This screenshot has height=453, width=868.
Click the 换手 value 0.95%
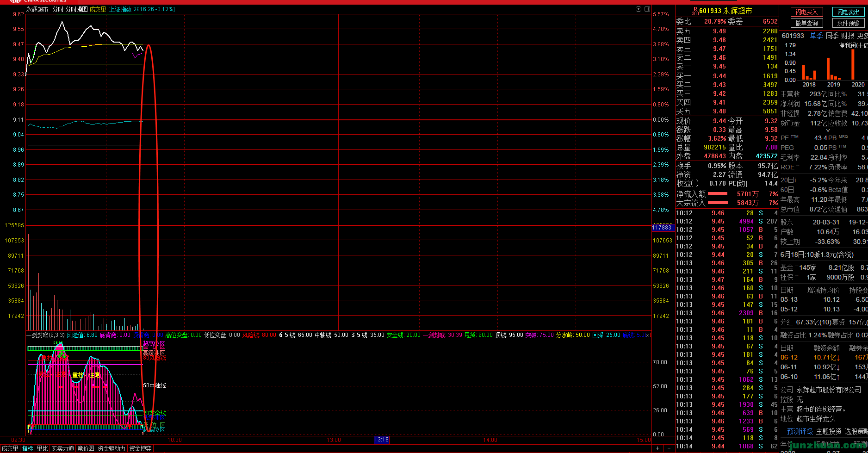pyautogui.click(x=717, y=166)
